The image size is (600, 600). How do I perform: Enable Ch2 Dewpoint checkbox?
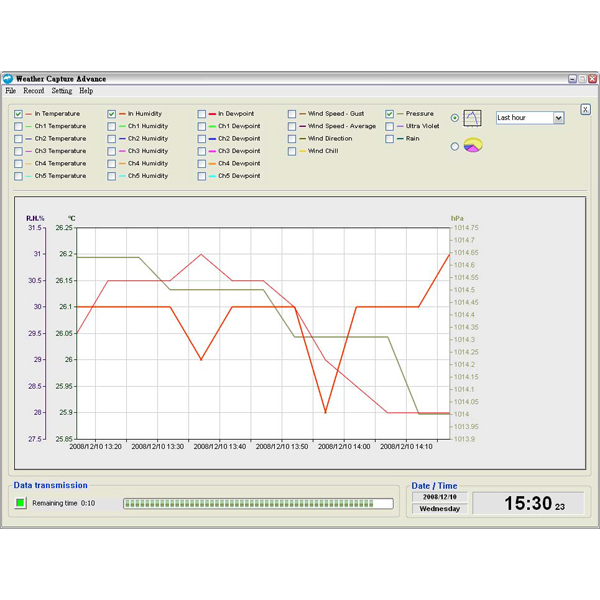(202, 139)
